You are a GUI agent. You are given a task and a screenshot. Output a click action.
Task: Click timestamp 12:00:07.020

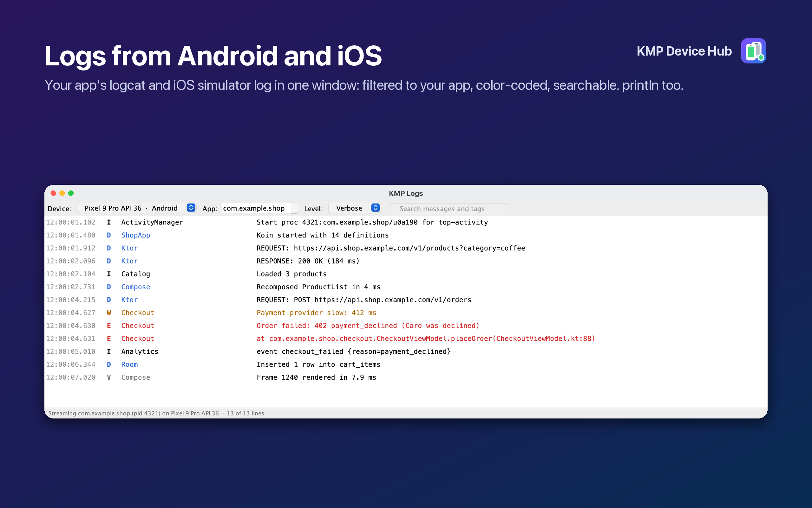(70, 377)
